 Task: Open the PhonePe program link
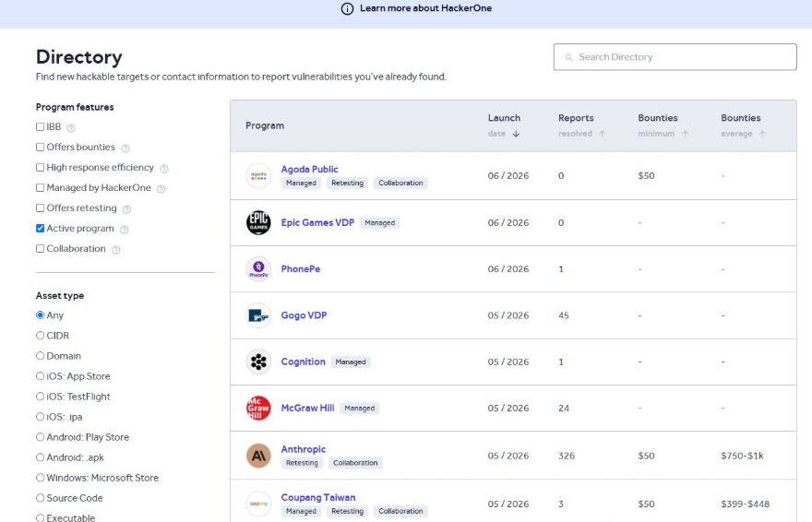pos(301,269)
